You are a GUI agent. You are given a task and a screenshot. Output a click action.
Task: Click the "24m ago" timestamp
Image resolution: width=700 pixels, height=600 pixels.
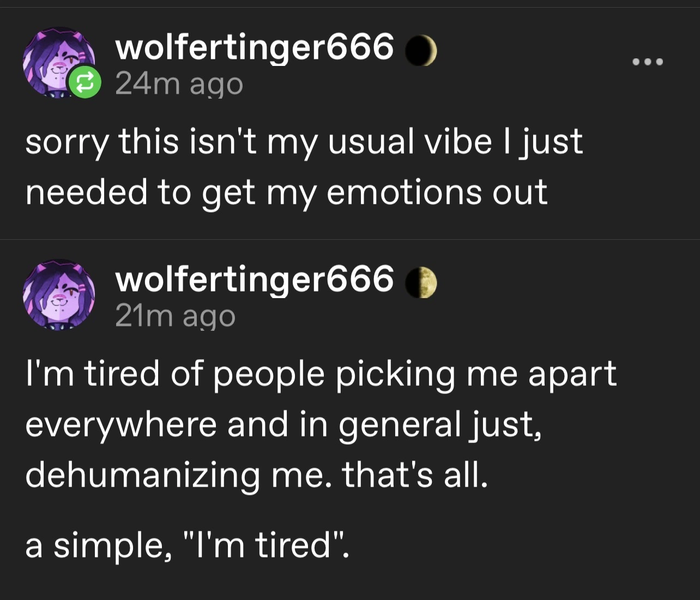(x=179, y=84)
